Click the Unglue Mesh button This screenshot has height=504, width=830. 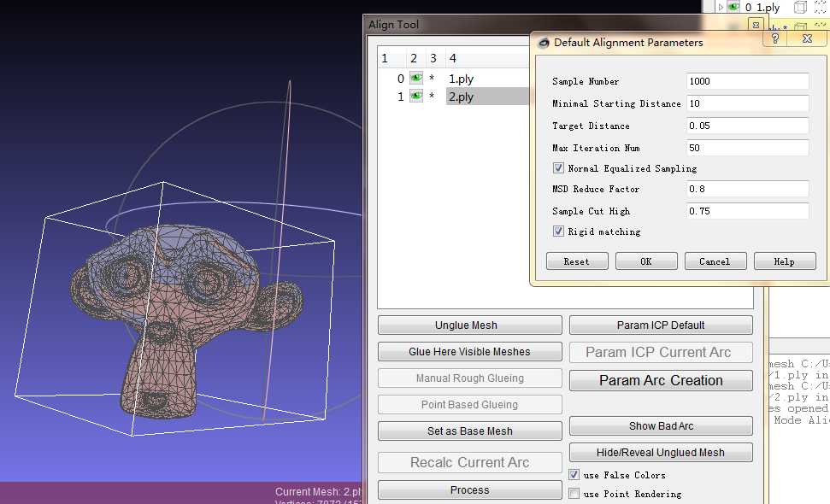469,325
